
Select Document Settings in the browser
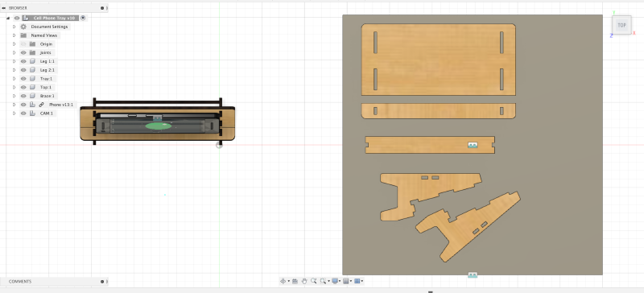[x=49, y=27]
